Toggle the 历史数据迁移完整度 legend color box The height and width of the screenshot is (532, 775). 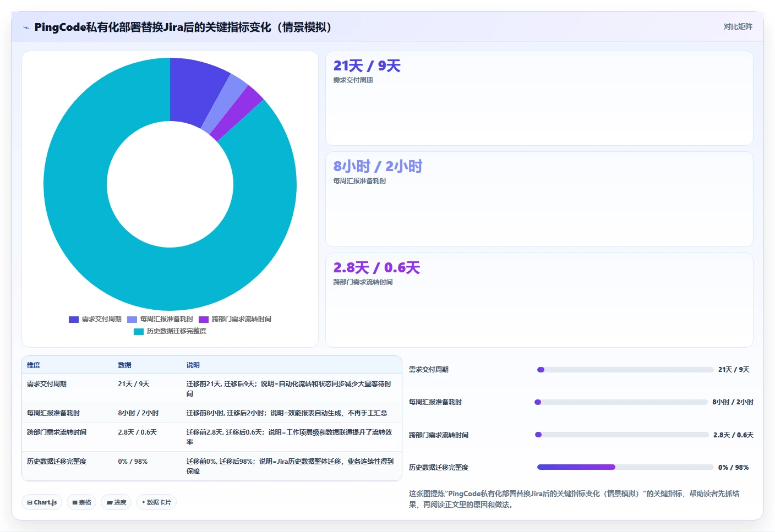139,332
